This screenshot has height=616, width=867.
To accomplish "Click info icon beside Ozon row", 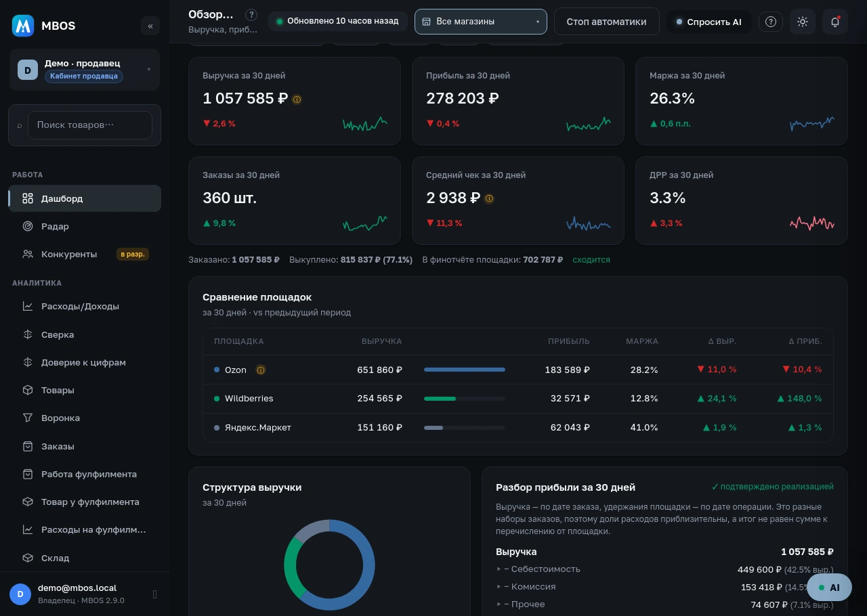I will [261, 370].
